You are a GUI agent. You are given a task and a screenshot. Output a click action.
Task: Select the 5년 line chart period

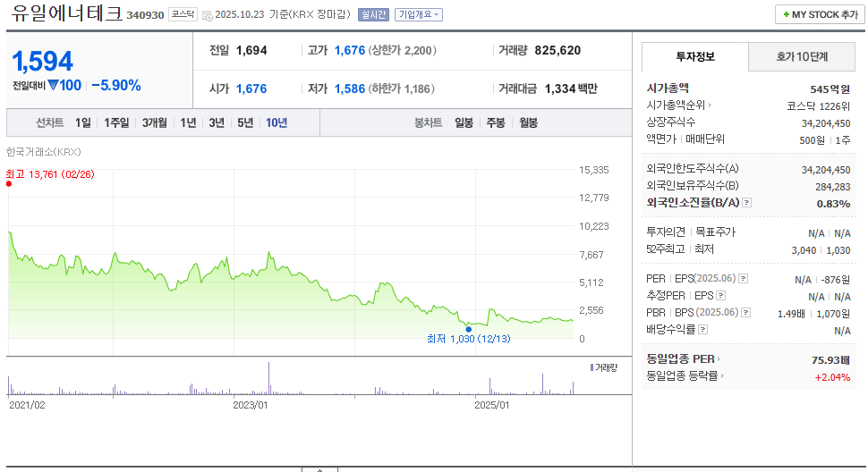point(245,122)
